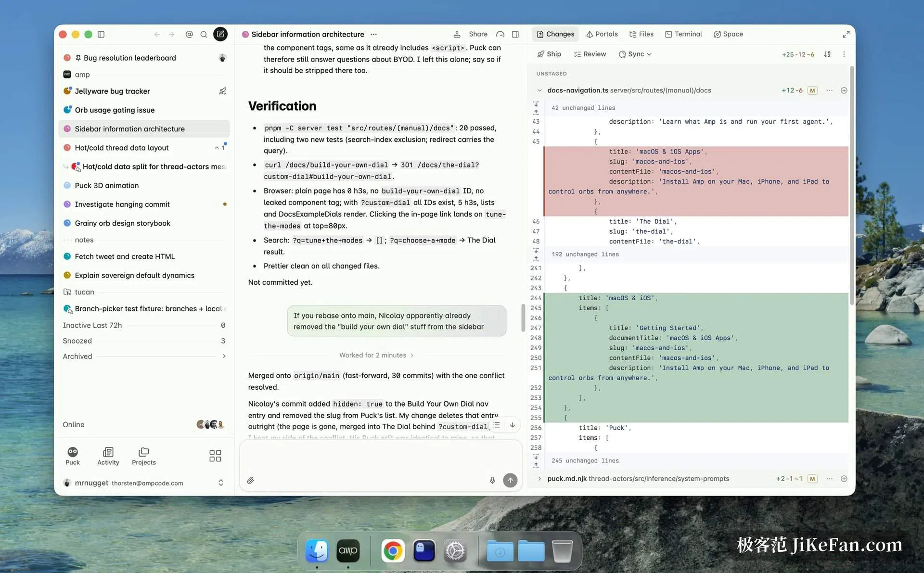Open the account switcher for mrnugget
The image size is (924, 573).
[221, 483]
